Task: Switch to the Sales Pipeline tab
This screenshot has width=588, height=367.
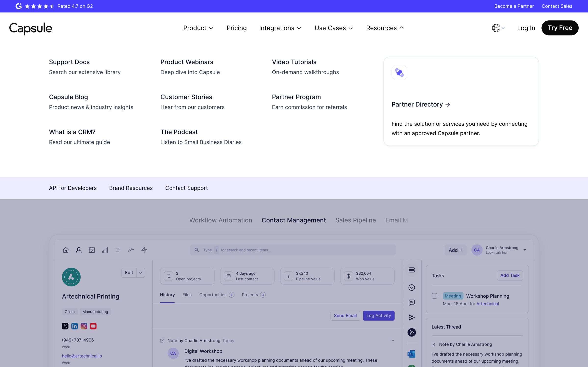Action: [x=355, y=220]
